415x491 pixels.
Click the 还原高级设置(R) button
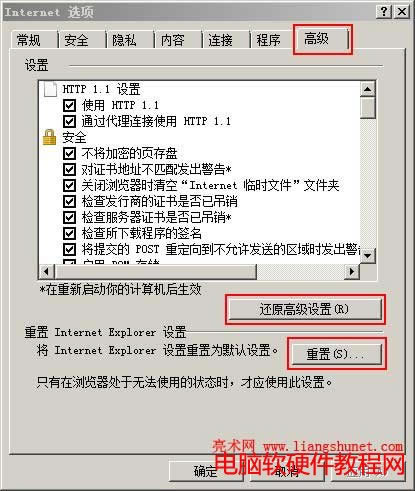pos(304,309)
